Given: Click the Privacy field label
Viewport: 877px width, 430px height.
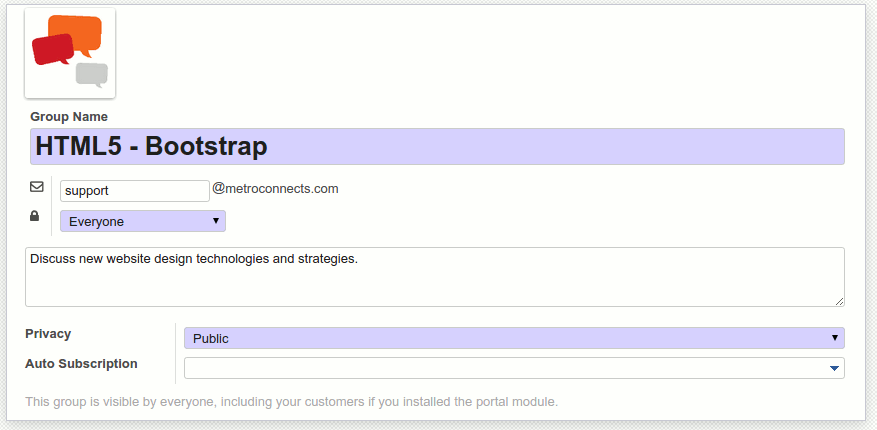Looking at the screenshot, I should click(48, 334).
